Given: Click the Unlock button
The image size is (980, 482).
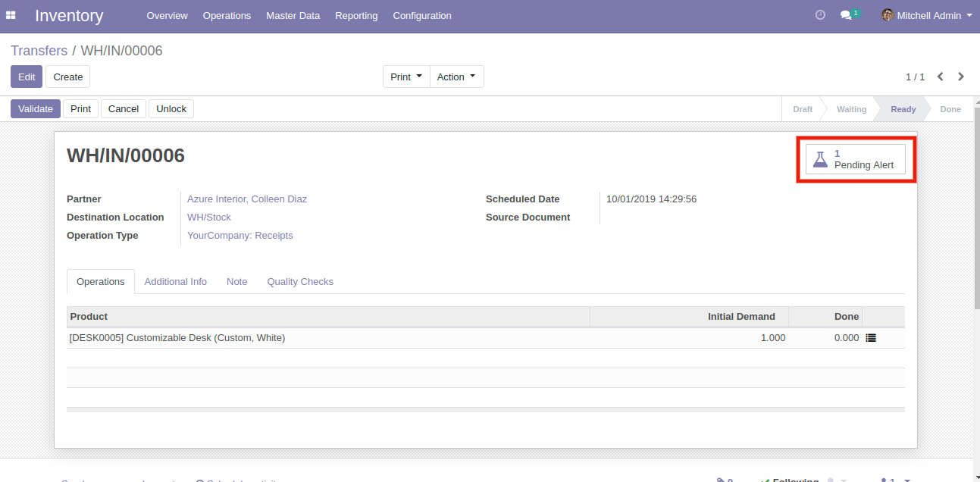Looking at the screenshot, I should tap(171, 108).
